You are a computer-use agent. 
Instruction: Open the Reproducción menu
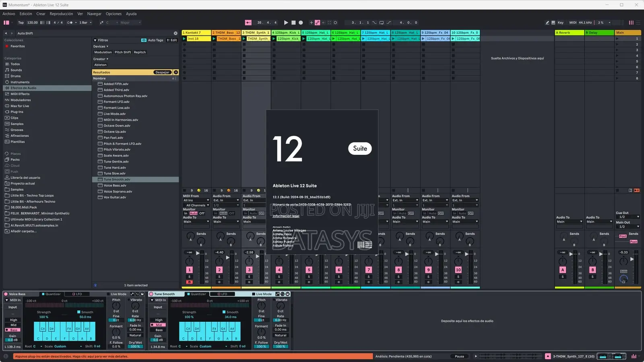(x=62, y=14)
